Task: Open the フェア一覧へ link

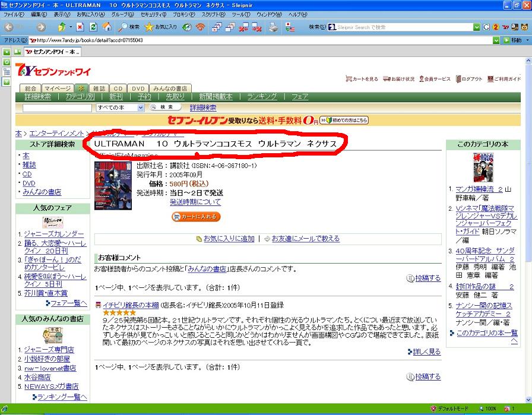Action: click(68, 303)
